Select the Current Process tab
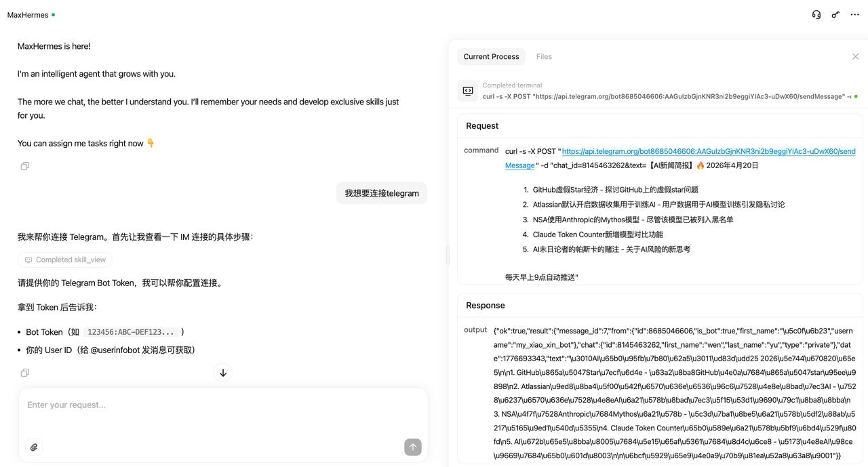868x467 pixels. [x=491, y=57]
